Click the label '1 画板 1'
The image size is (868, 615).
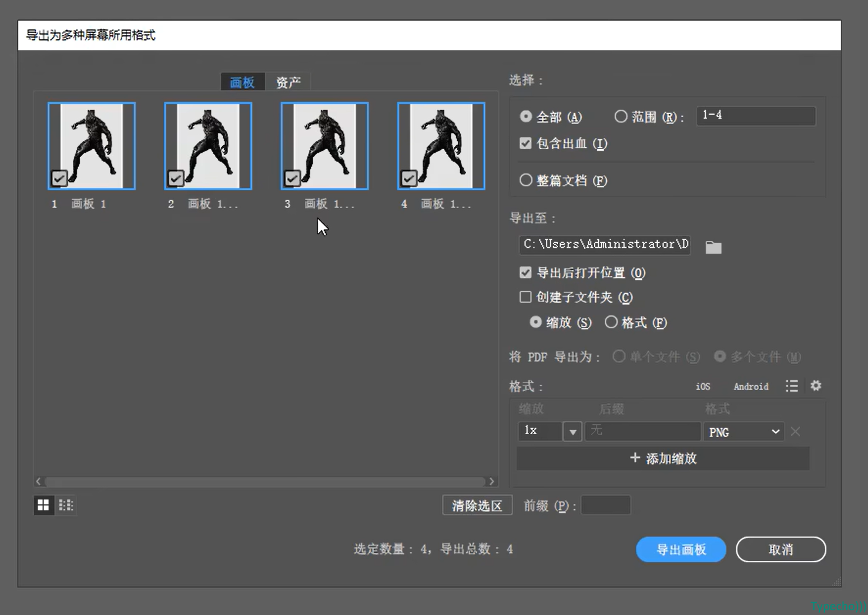click(79, 204)
